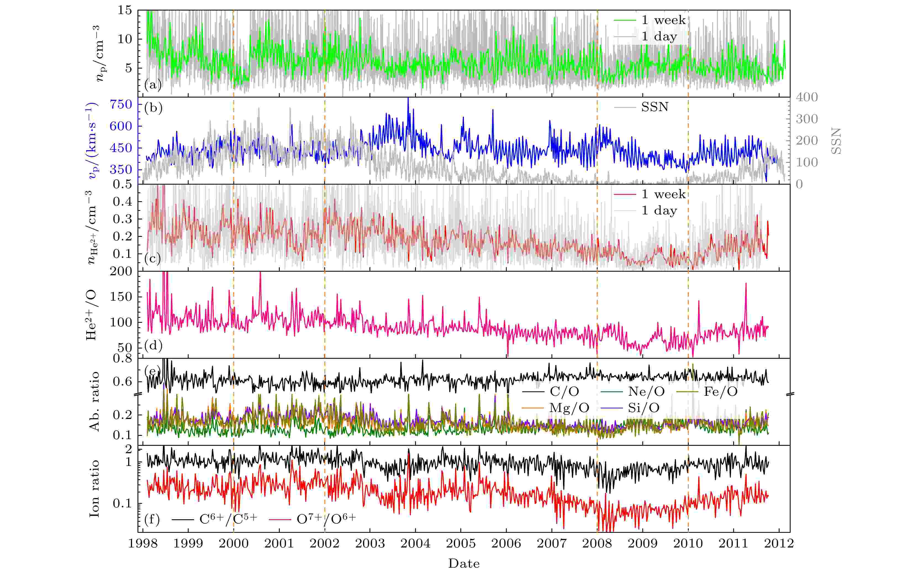Click the green 1 week legend line
This screenshot has height=574, width=924.
pyautogui.click(x=625, y=20)
